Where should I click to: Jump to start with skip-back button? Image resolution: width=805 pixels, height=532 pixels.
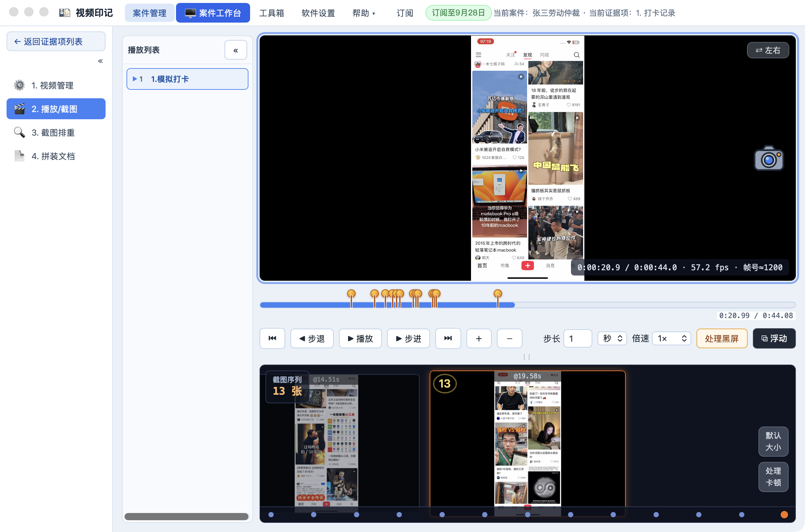[272, 338]
